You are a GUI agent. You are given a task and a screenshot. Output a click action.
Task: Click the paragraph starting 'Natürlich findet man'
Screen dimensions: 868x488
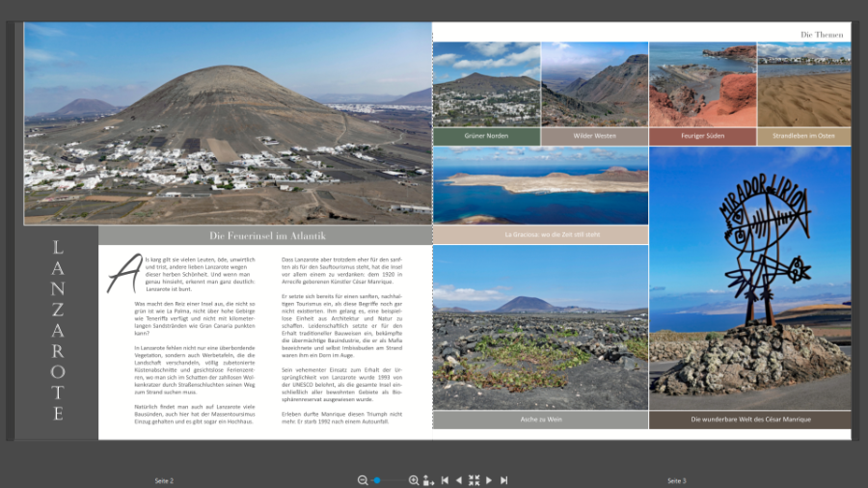coord(195,415)
